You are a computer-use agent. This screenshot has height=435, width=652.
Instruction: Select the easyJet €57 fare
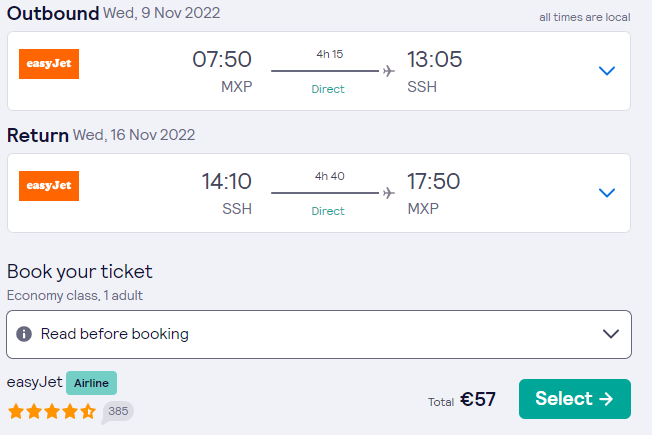(x=575, y=399)
